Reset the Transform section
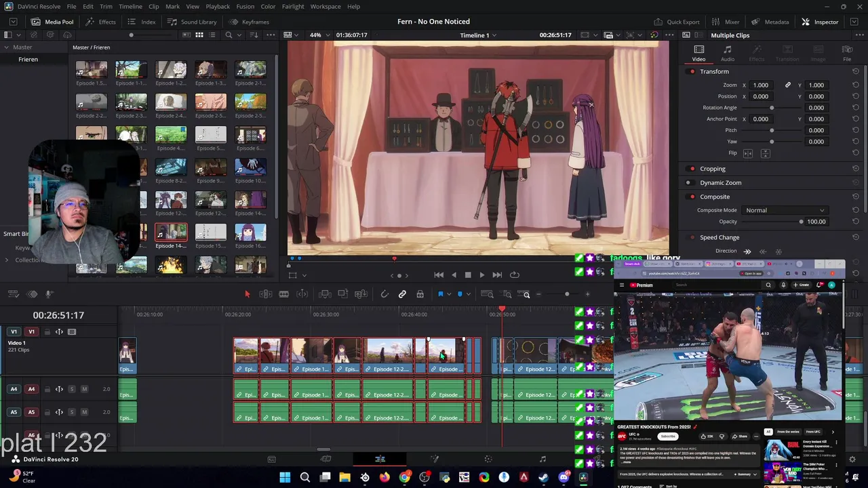The width and height of the screenshot is (868, 488). click(855, 72)
